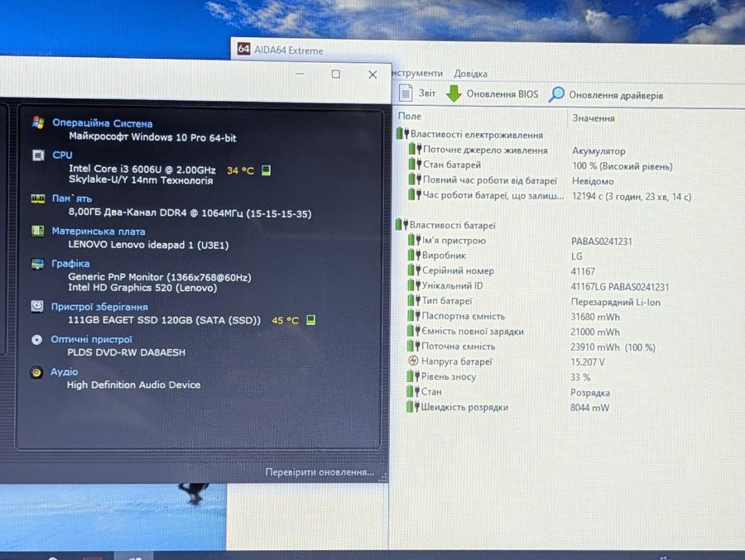Viewport: 745px width, 560px height.
Task: Click the voltage icon beside Напруга батареї
Action: tap(413, 361)
